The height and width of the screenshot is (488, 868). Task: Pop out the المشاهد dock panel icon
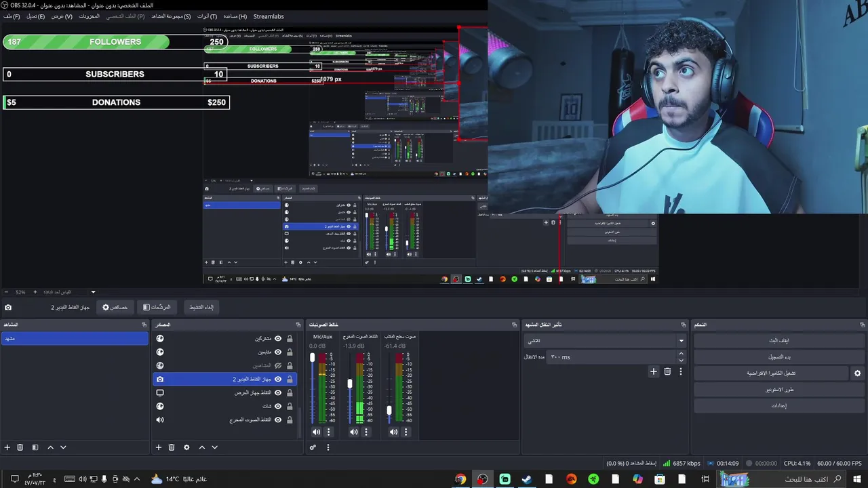click(144, 325)
